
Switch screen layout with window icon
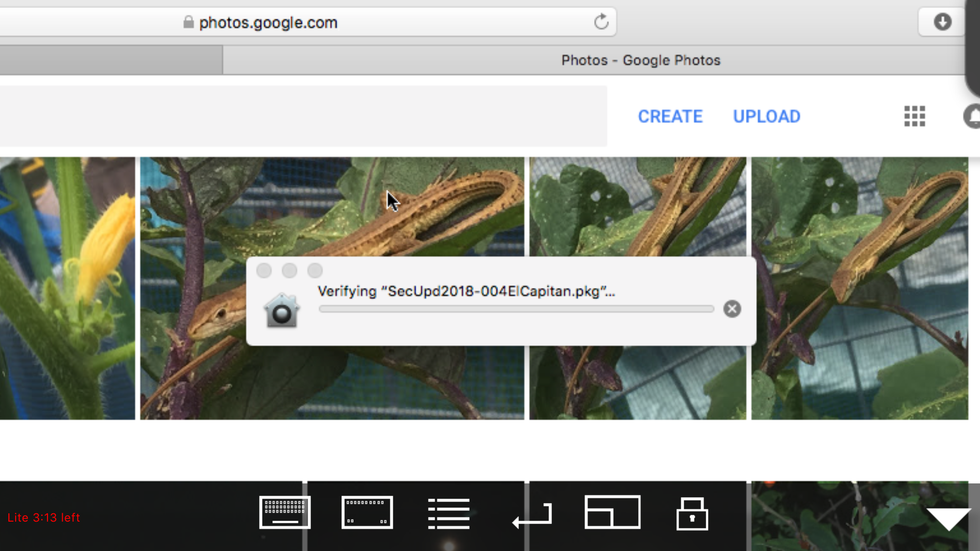click(612, 512)
